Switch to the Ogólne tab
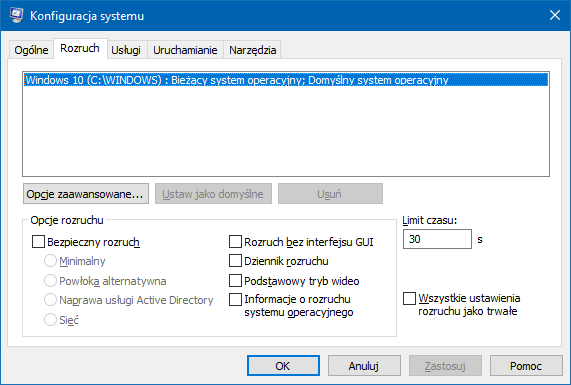The width and height of the screenshot is (571, 385). [31, 50]
